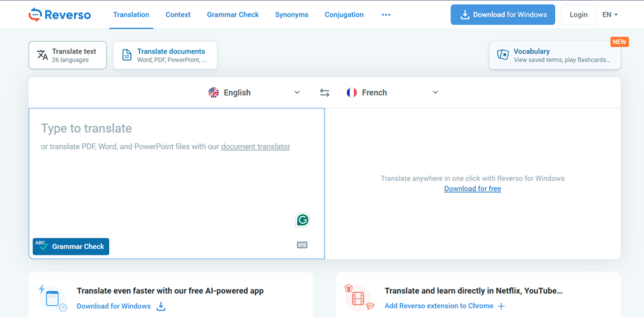
Task: Open the Conjugation tab
Action: click(x=344, y=15)
